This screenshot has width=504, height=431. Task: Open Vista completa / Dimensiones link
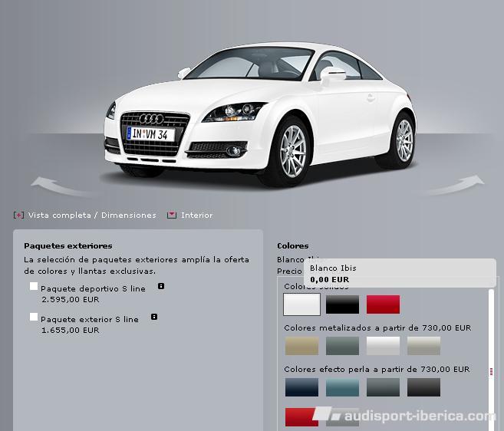92,215
